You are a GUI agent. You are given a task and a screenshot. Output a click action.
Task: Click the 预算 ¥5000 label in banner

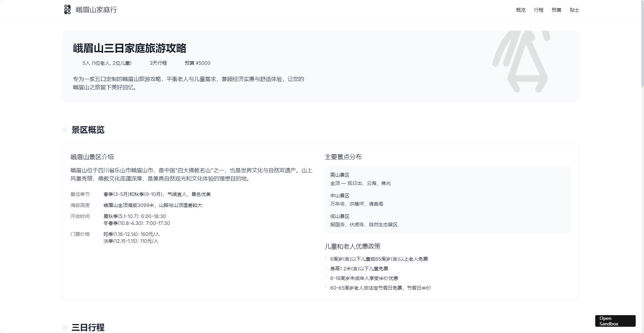(x=197, y=63)
